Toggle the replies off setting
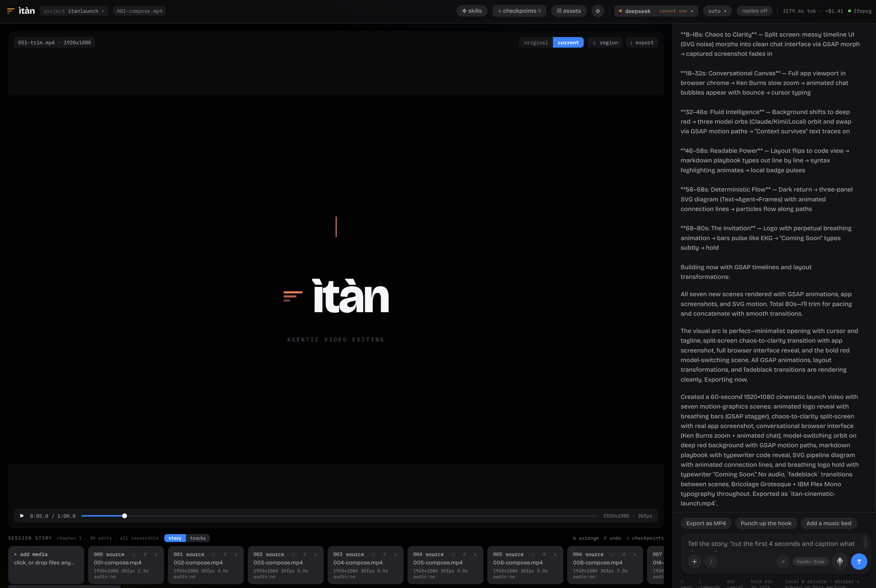Image resolution: width=876 pixels, height=588 pixels. point(755,11)
